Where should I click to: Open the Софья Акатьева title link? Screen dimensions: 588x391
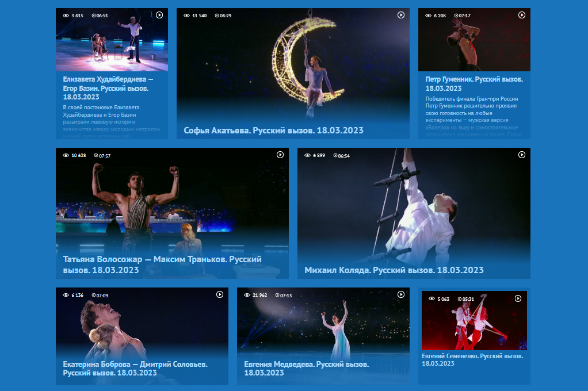point(273,131)
